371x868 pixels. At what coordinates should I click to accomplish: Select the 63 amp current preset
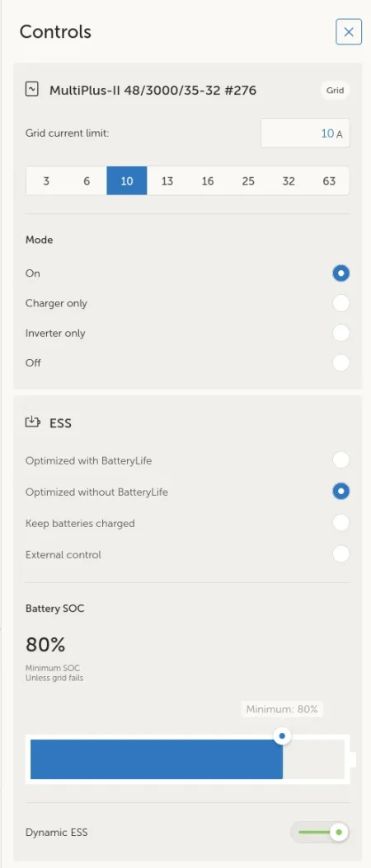tap(329, 181)
